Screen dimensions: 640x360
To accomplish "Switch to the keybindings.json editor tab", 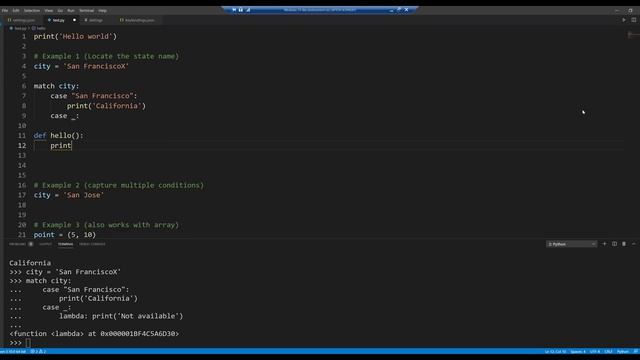I will (x=139, y=20).
